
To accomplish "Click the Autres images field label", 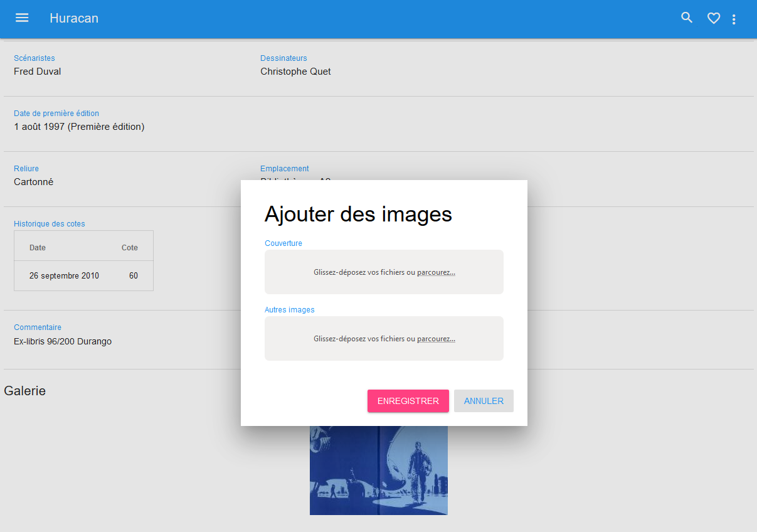I will [x=290, y=310].
